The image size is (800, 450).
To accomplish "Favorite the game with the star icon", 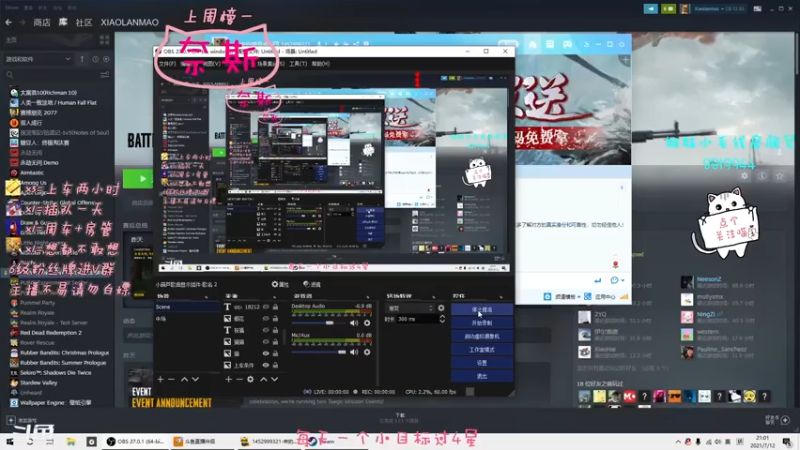I will pos(780,176).
